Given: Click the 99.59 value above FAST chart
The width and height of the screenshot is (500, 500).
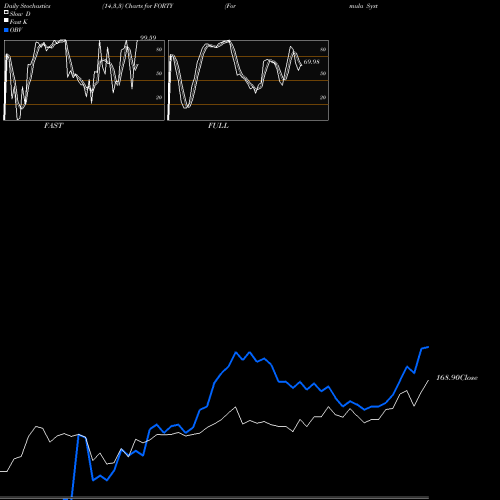Looking at the screenshot, I should tap(148, 37).
